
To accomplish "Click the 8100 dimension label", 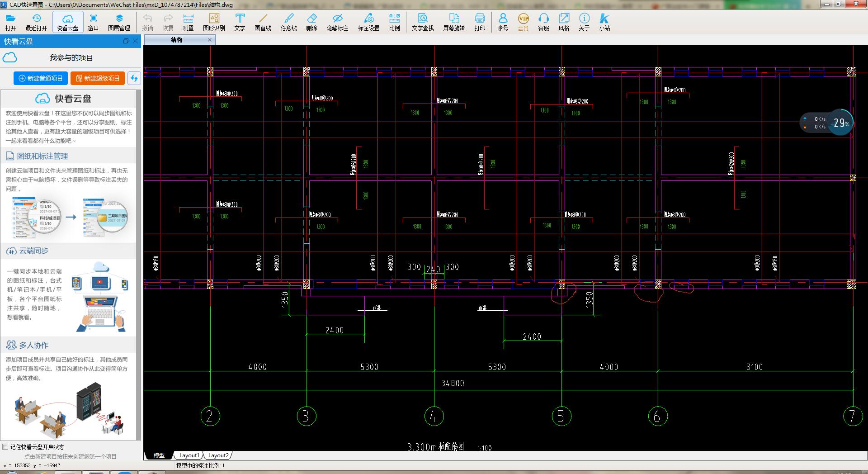I will click(754, 367).
